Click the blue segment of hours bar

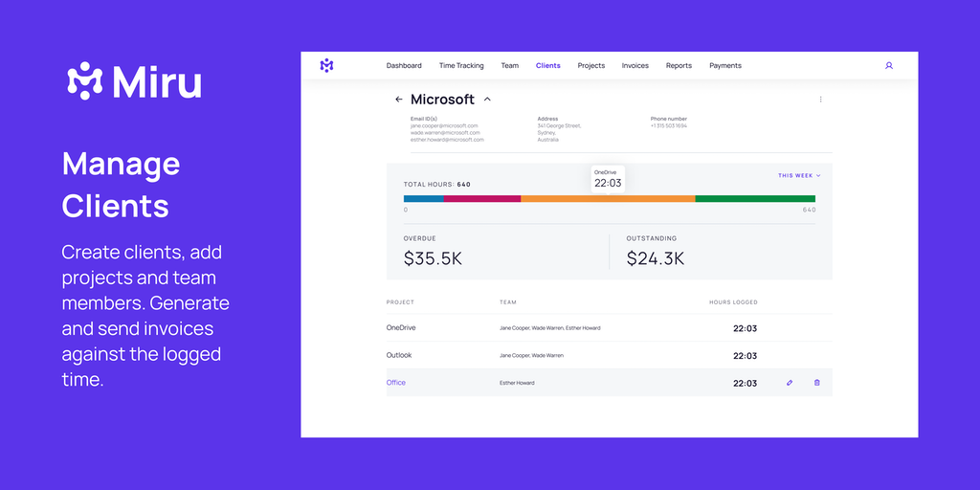tap(424, 199)
